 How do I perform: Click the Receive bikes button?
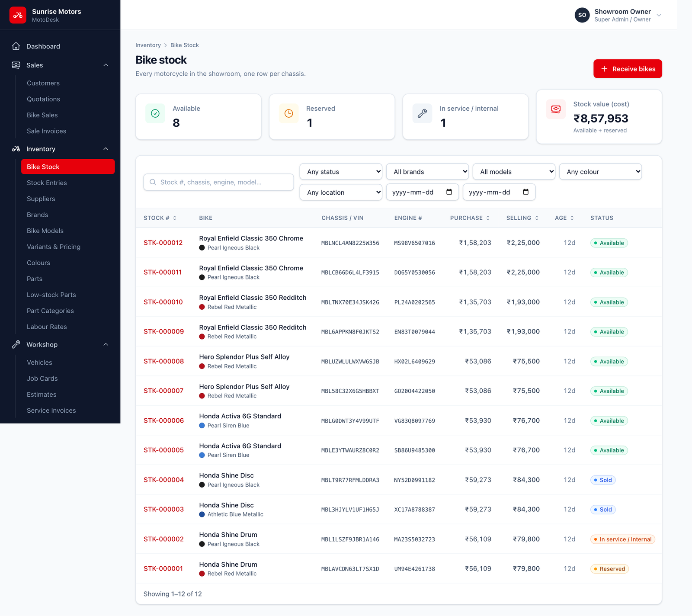tap(628, 69)
